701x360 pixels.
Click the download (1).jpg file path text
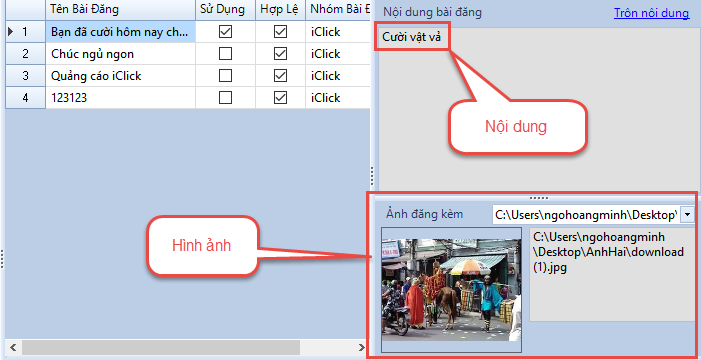click(608, 252)
